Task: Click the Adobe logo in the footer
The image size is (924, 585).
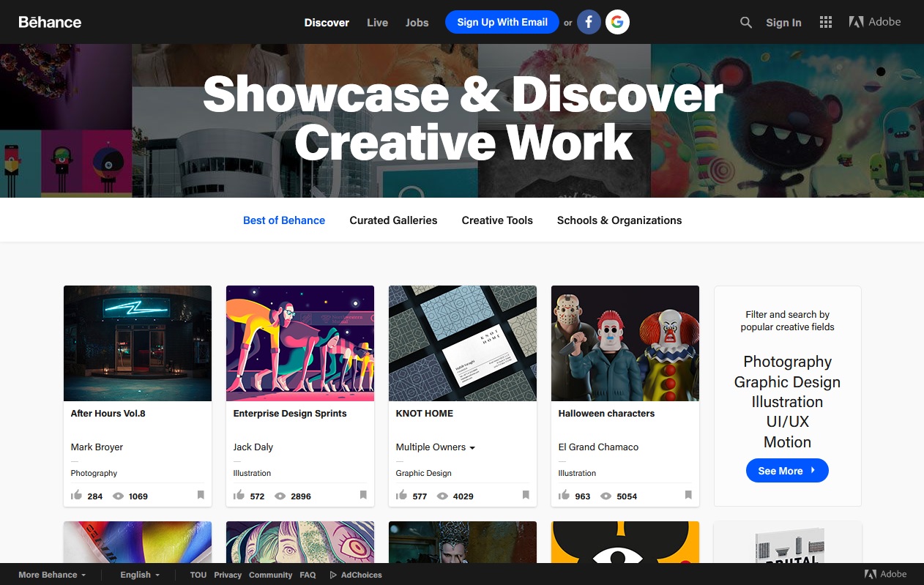Action: tap(885, 575)
